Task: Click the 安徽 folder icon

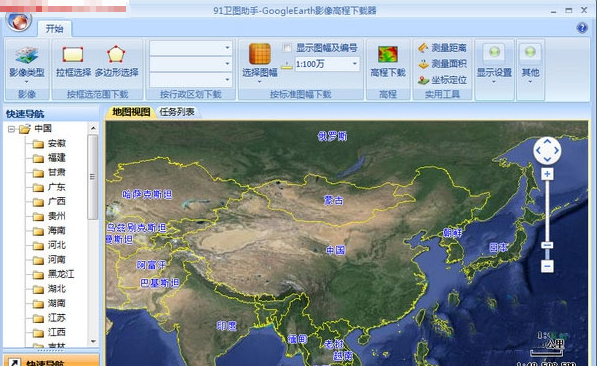Action: tap(38, 144)
